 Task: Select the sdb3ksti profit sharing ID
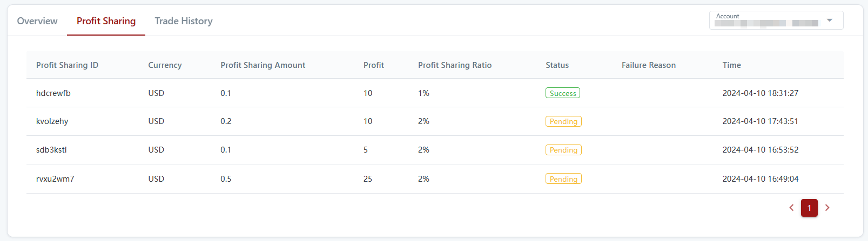[x=51, y=150]
